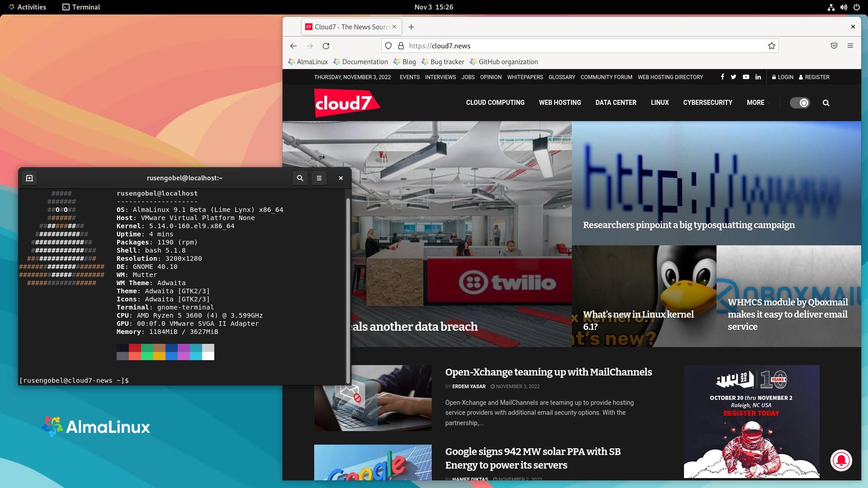Open the terminal search button
The height and width of the screenshot is (488, 868).
[300, 178]
